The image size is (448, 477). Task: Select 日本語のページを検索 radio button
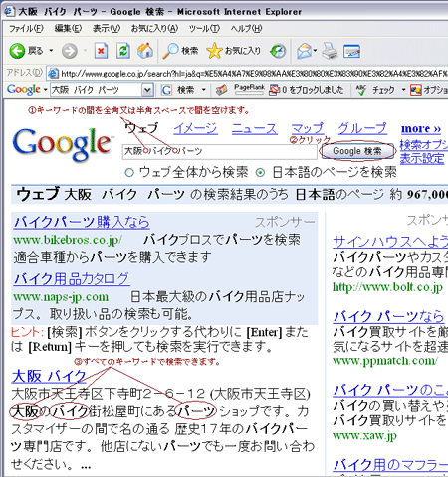point(261,172)
